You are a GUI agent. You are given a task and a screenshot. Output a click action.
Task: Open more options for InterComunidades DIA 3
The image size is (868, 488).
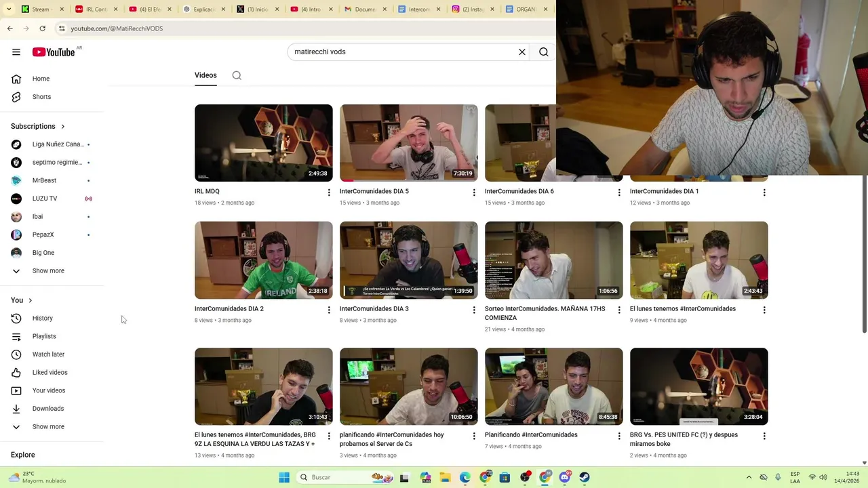474,310
